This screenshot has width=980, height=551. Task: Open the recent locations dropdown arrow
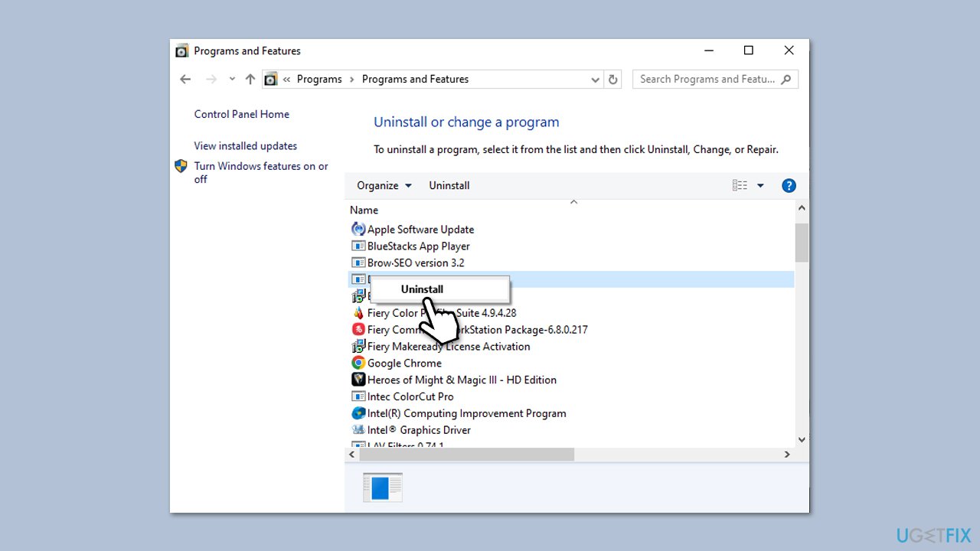pyautogui.click(x=232, y=79)
